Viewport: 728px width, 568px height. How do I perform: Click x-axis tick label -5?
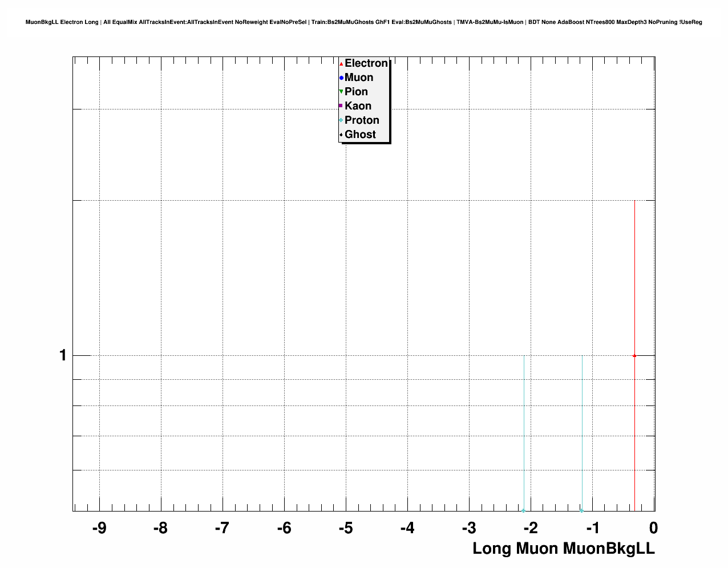click(345, 529)
